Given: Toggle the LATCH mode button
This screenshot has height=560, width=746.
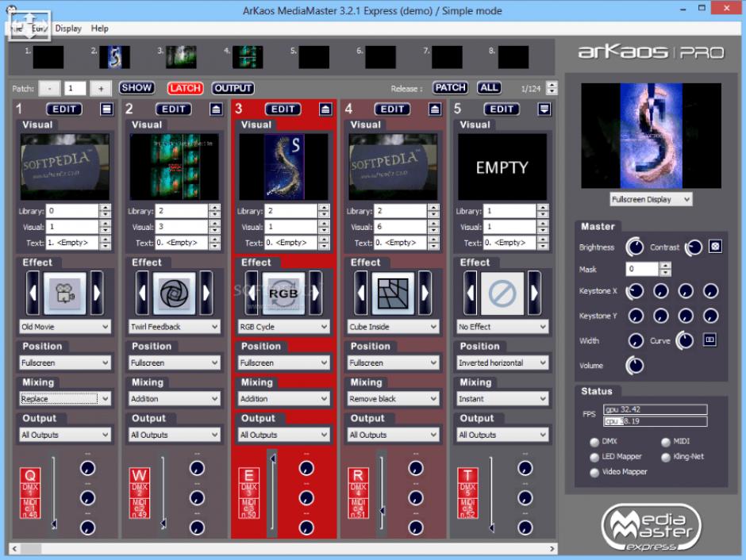Looking at the screenshot, I should coord(185,88).
